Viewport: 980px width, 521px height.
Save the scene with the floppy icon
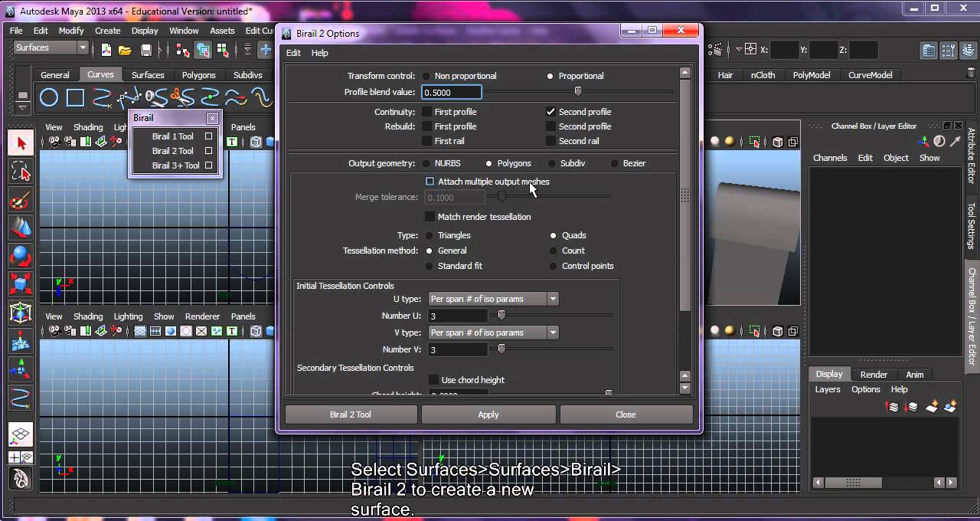click(146, 50)
